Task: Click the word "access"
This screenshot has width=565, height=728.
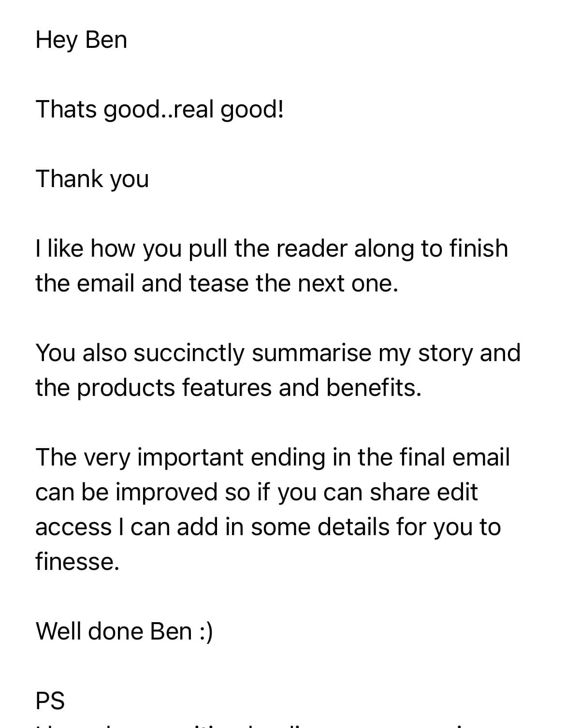Action: pyautogui.click(x=73, y=527)
